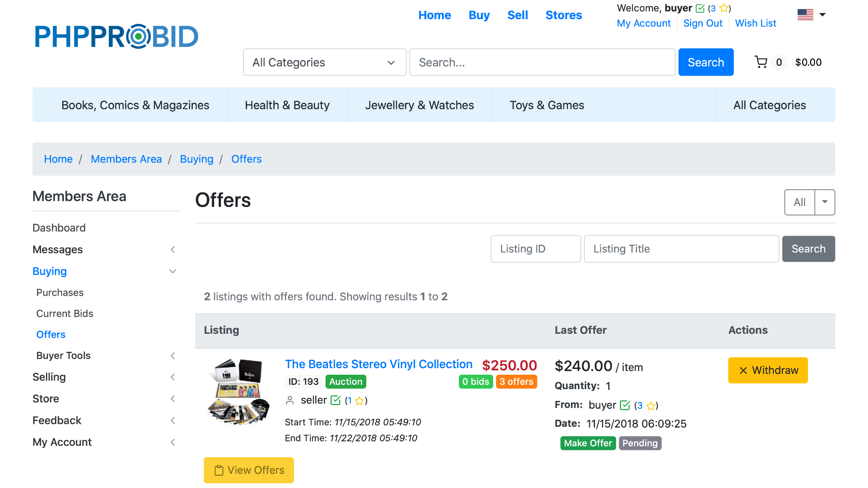Expand the Messages sidebar section
The width and height of the screenshot is (868, 488).
click(x=173, y=249)
